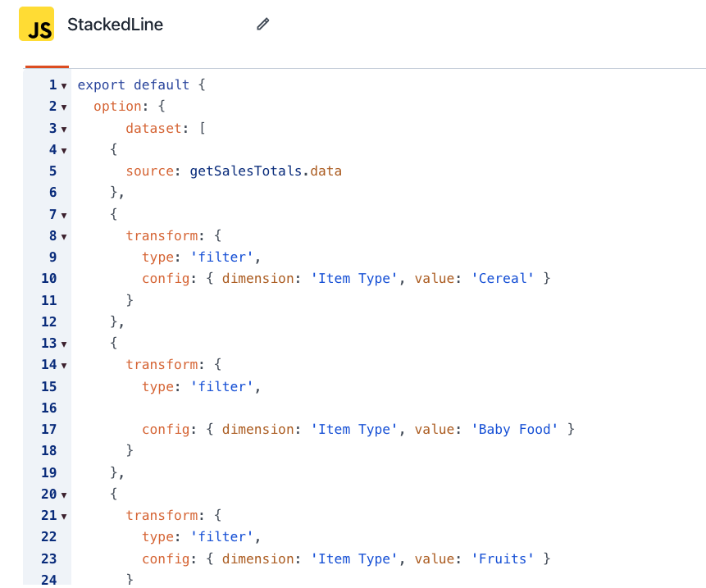Click the pencil rename icon
Screen dimensions: 706x588
click(x=263, y=24)
